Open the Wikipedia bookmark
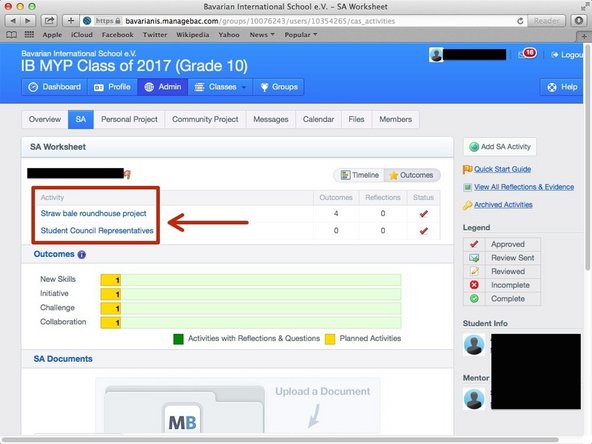 tap(193, 35)
